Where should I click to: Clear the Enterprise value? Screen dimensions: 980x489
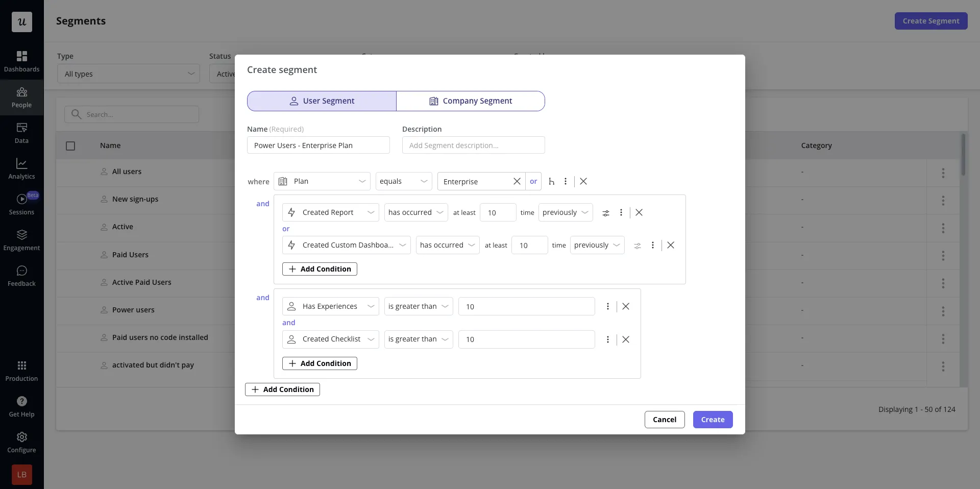[x=517, y=182]
